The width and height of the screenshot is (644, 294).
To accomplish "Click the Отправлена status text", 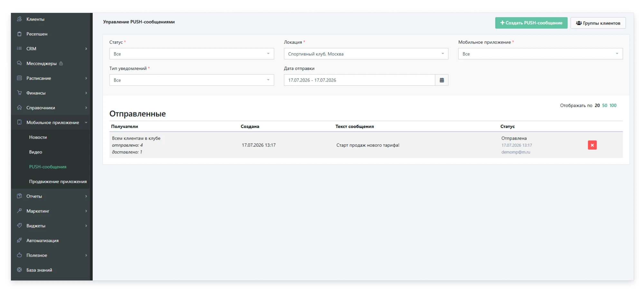I will (x=514, y=138).
